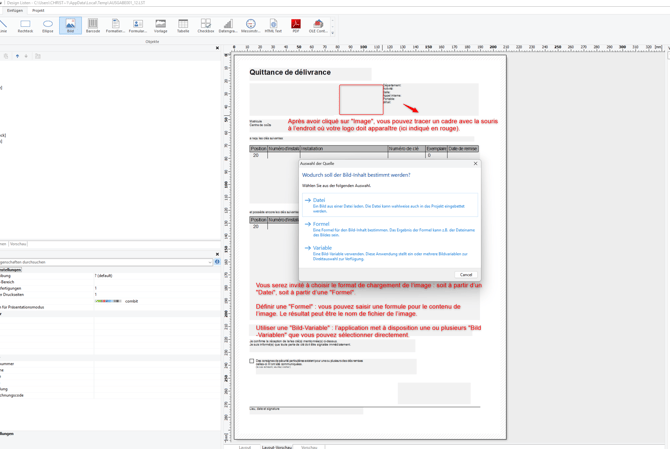Viewport: 670px width, 449px height.
Task: Select the HTML Text tool
Action: point(273,25)
